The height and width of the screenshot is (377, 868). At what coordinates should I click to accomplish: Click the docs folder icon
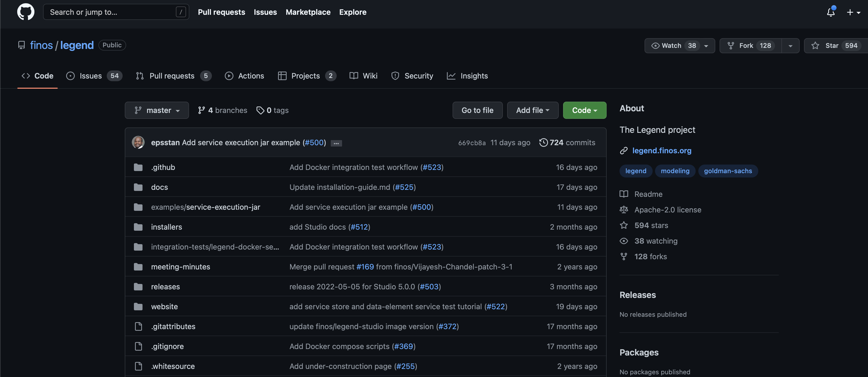pyautogui.click(x=138, y=187)
